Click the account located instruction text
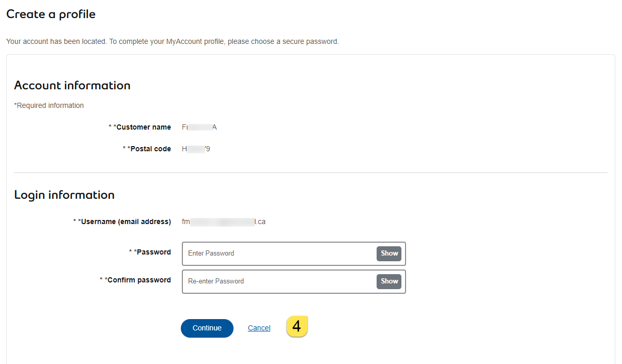This screenshot has height=364, width=622. (173, 42)
